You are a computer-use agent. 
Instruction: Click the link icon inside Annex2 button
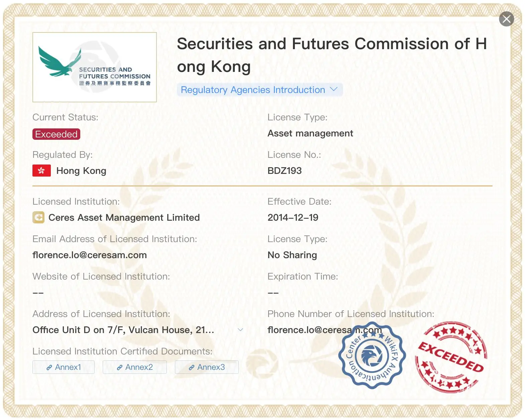click(x=119, y=367)
